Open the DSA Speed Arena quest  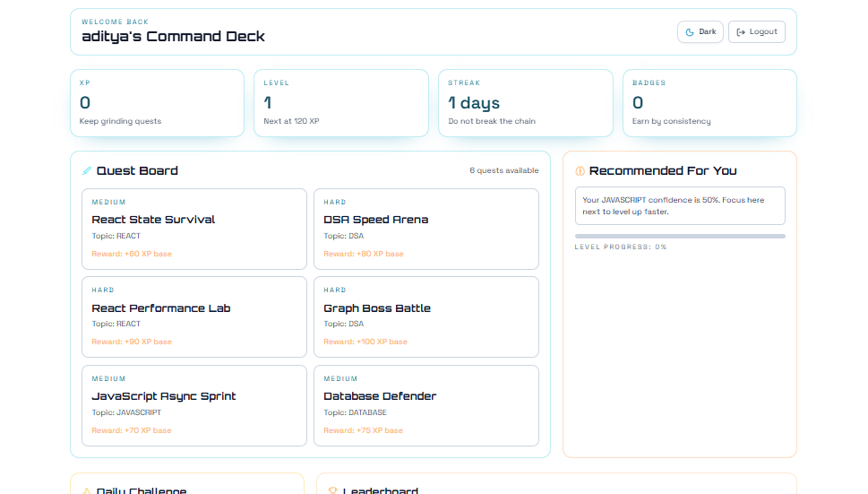pos(426,229)
